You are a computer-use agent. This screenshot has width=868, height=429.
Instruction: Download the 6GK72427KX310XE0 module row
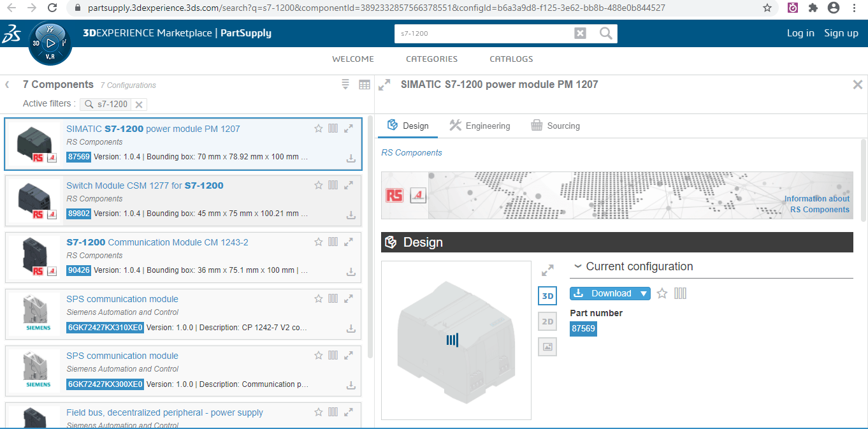coord(351,329)
